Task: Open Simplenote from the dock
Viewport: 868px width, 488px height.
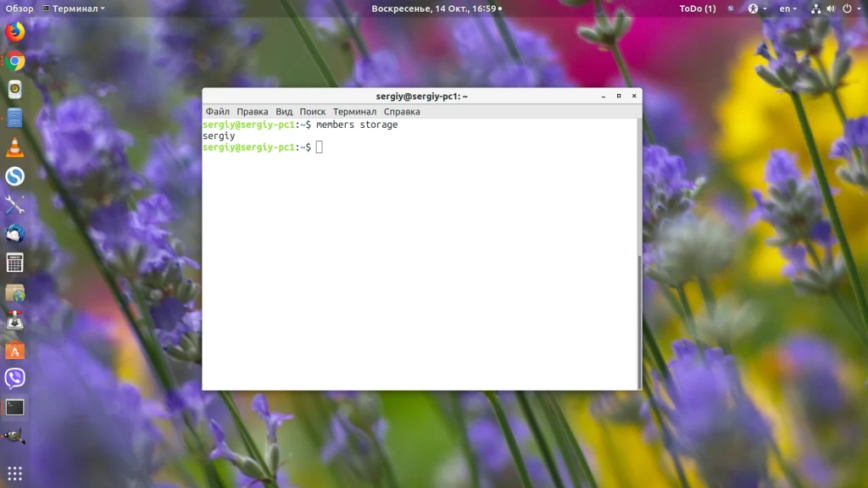Action: click(15, 176)
